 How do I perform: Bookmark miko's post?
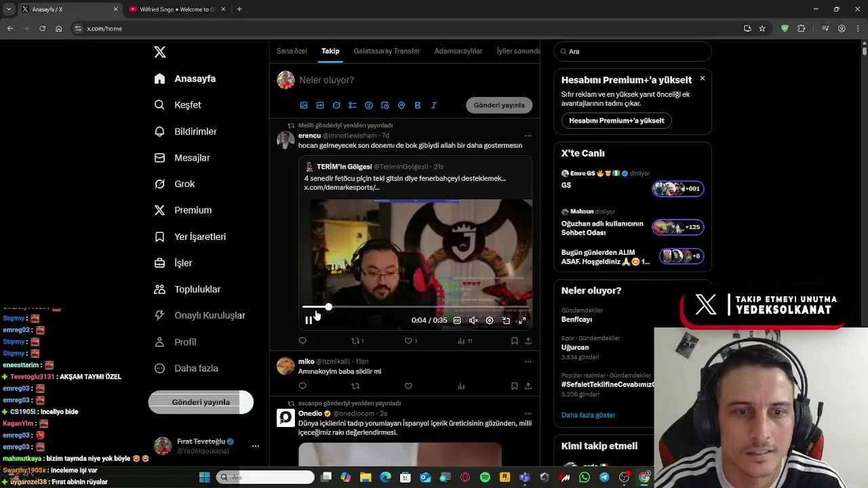tap(515, 386)
